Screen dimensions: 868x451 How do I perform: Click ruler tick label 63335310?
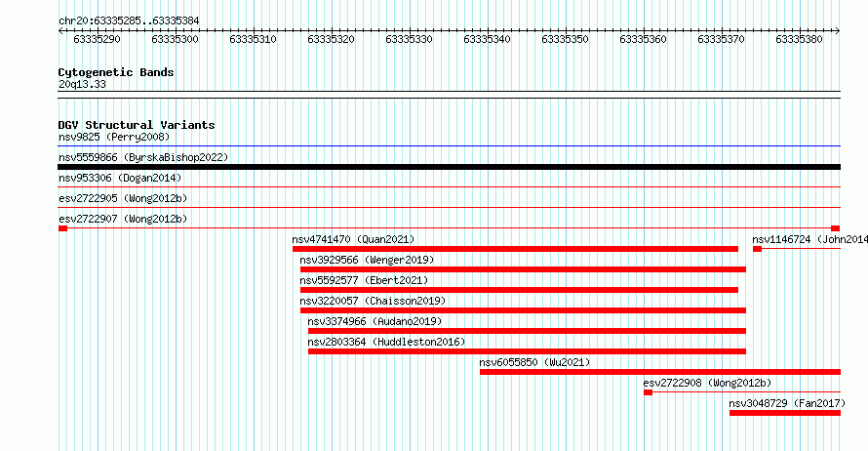point(253,39)
